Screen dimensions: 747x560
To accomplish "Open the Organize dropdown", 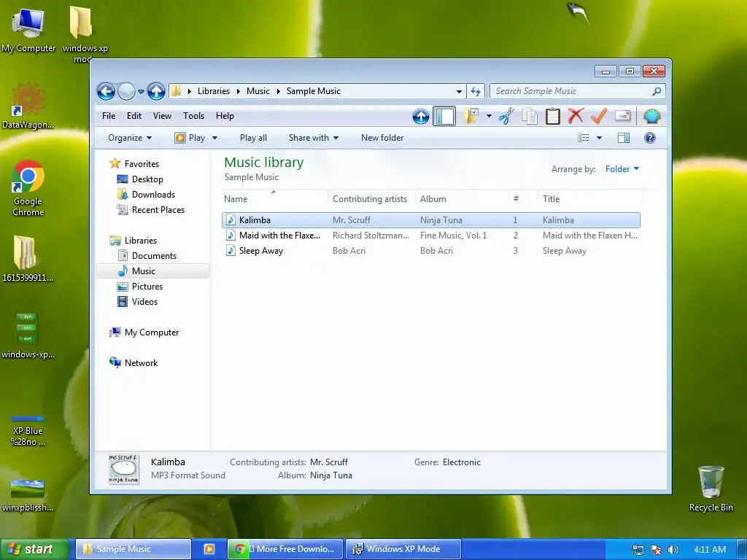I will (x=130, y=138).
